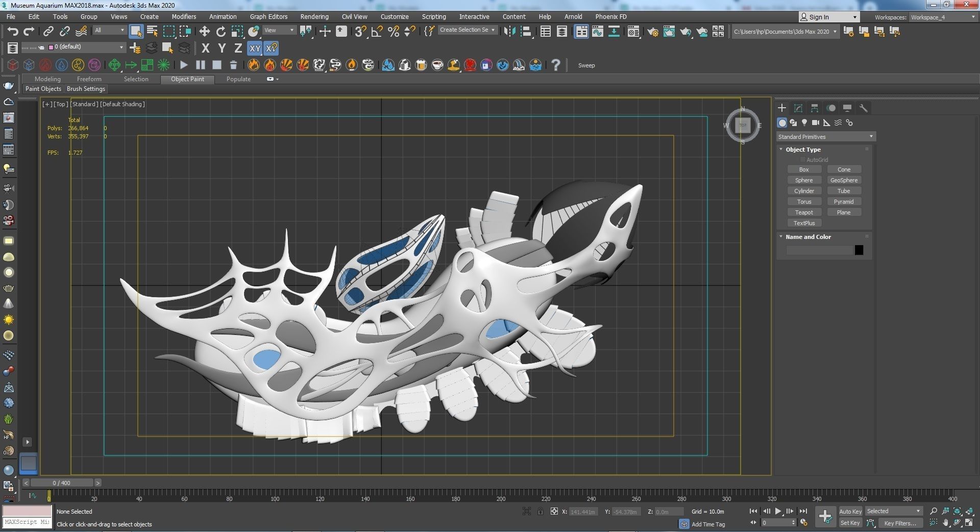Select the Rotate tool icon
The image size is (980, 532).
click(x=220, y=32)
